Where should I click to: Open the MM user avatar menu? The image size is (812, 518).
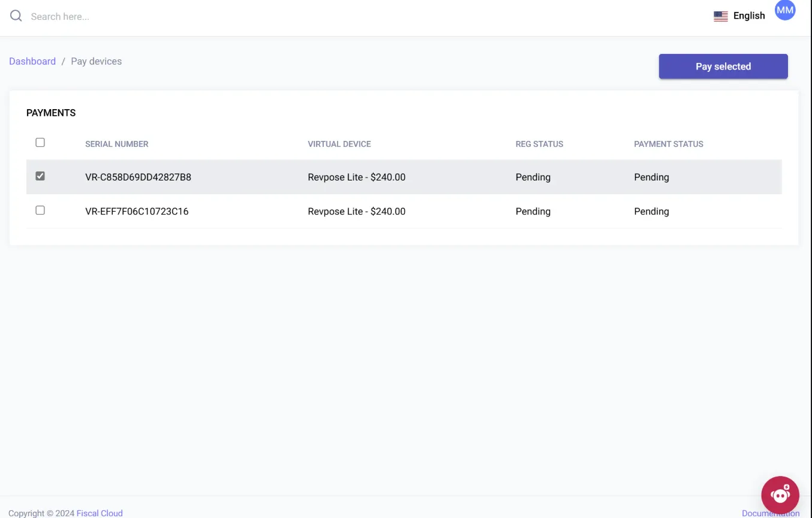point(785,10)
